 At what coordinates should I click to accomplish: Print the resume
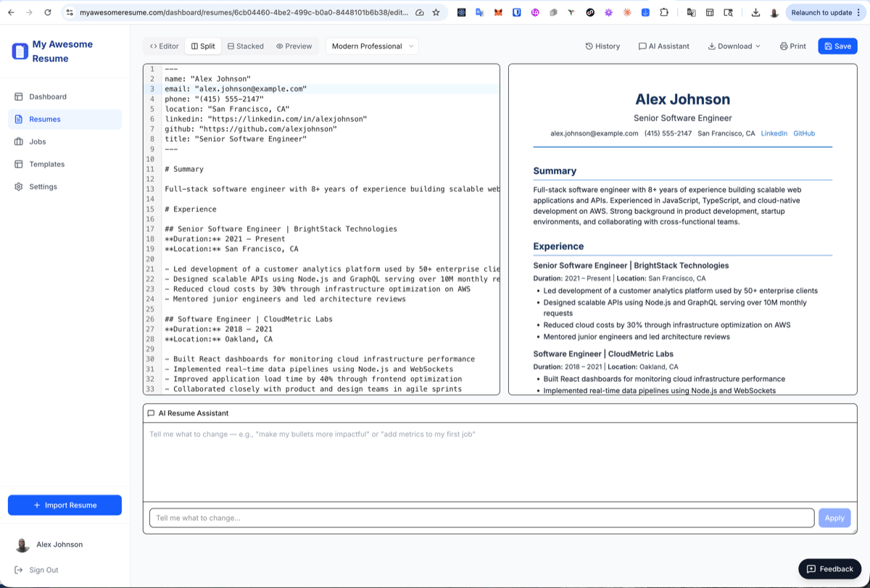(x=792, y=46)
